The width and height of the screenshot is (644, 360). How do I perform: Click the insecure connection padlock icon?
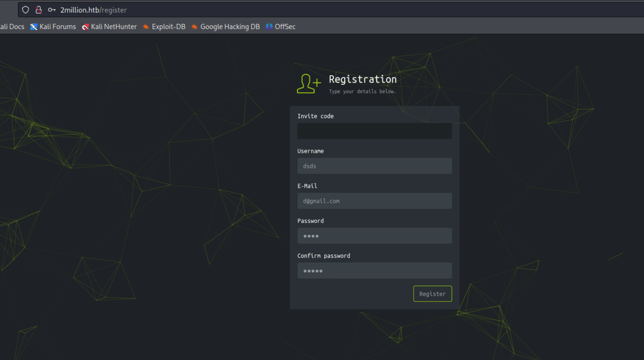[38, 10]
